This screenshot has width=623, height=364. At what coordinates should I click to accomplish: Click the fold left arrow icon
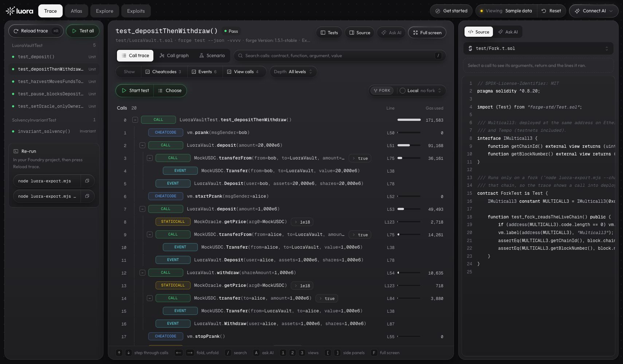pyautogui.click(x=179, y=353)
